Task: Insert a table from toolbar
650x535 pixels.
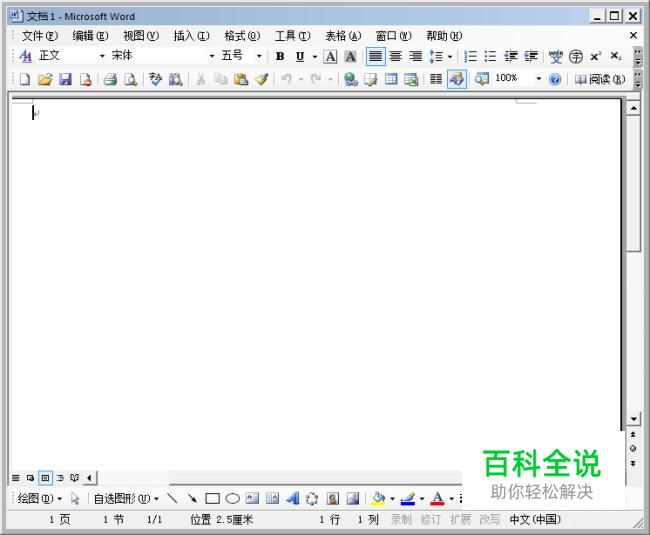Action: click(x=391, y=79)
